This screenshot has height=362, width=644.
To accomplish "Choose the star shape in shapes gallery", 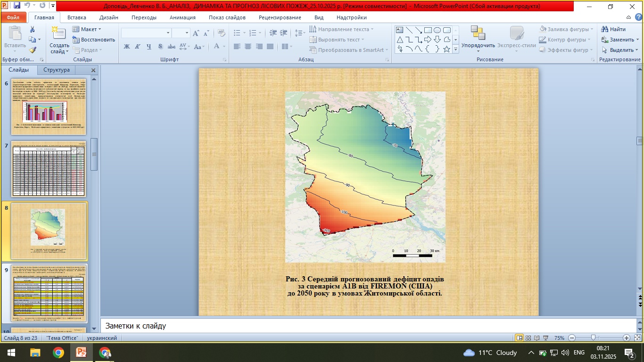I will (446, 49).
